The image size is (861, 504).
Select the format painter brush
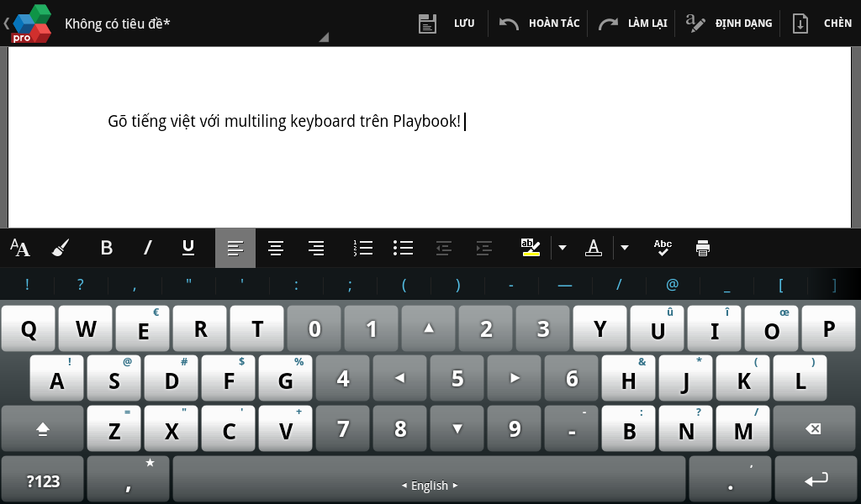tap(61, 248)
